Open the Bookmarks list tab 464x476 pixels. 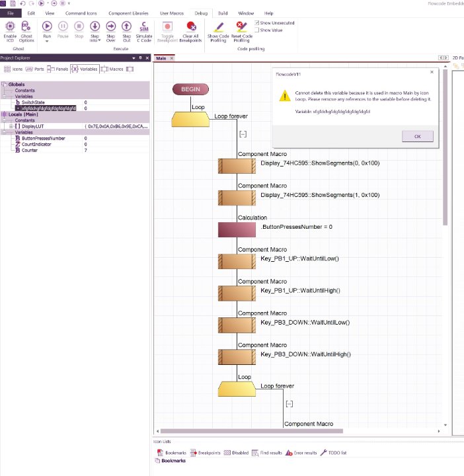tap(171, 453)
